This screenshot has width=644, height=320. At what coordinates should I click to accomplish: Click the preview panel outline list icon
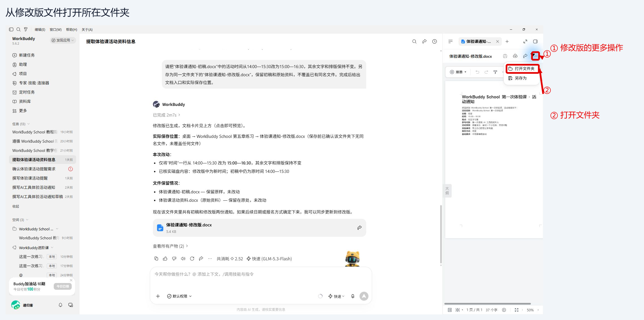pos(451,41)
